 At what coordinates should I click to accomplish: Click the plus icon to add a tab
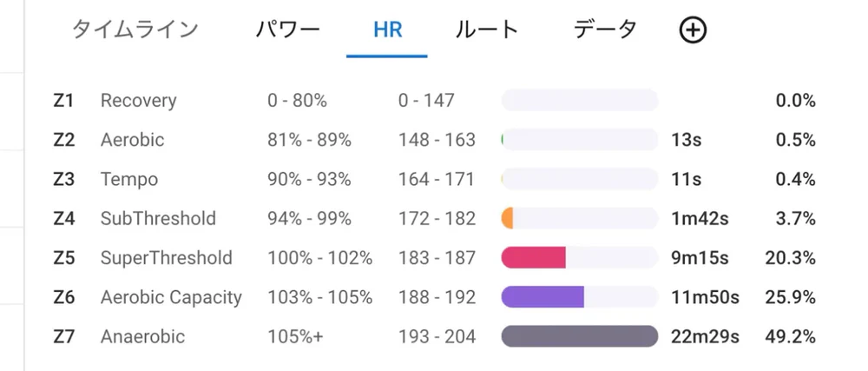692,30
